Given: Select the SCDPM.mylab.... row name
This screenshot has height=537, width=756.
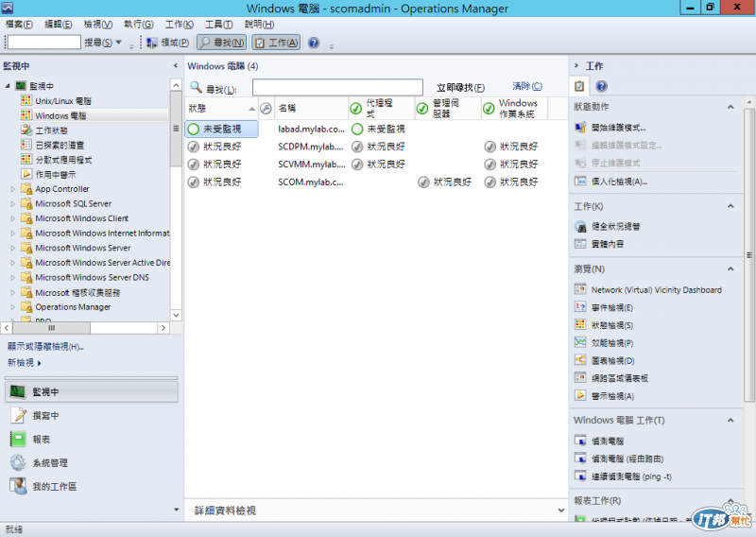Looking at the screenshot, I should click(x=311, y=147).
